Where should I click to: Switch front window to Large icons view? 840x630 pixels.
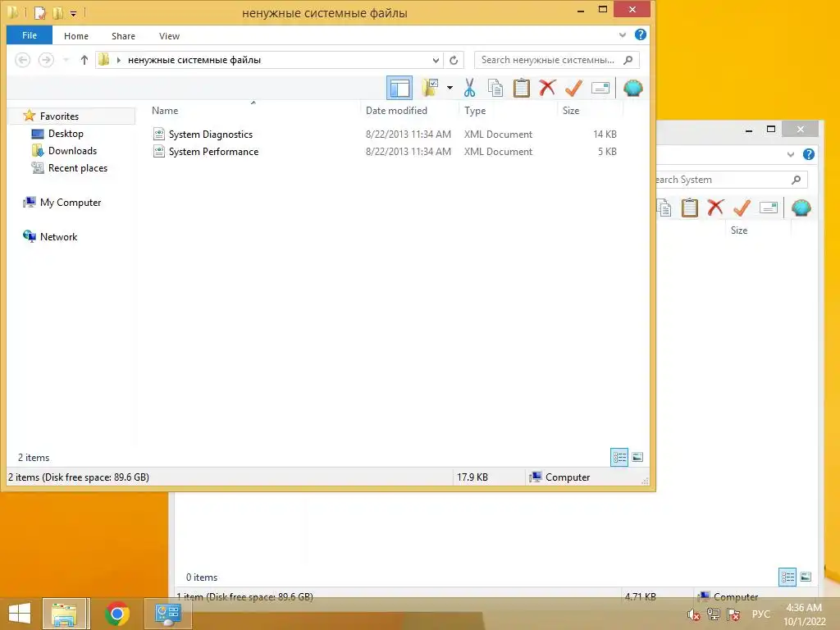[x=637, y=457]
